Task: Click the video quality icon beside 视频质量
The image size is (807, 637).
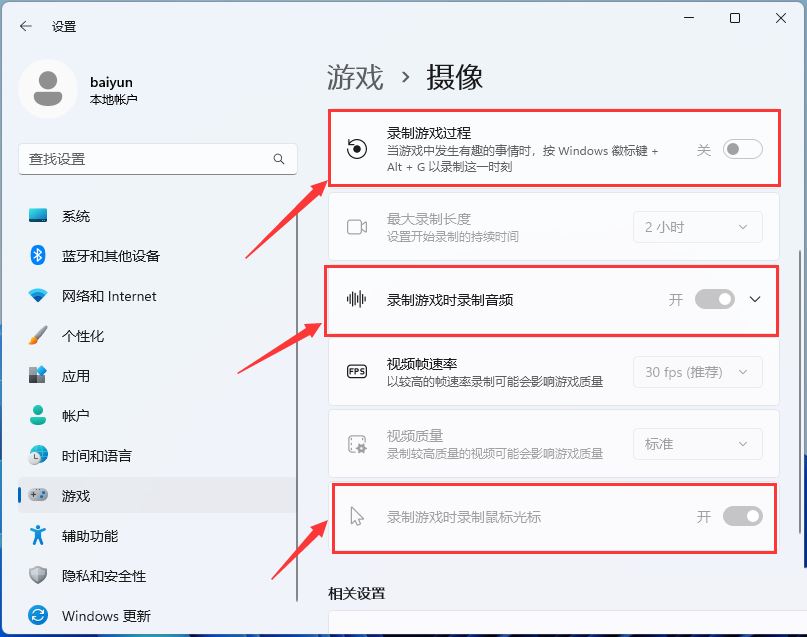Action: pos(359,443)
